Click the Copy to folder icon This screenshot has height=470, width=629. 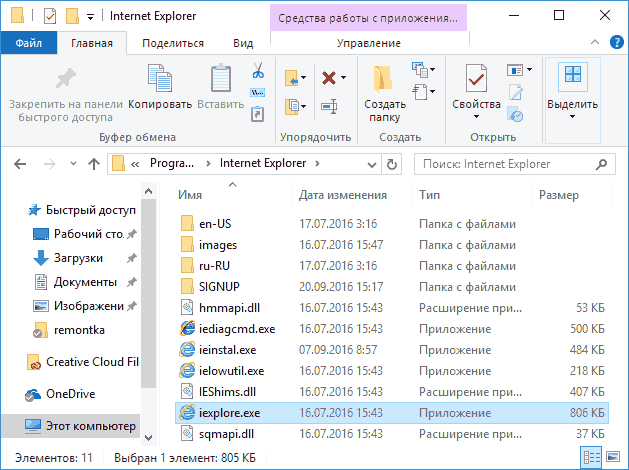point(292,106)
